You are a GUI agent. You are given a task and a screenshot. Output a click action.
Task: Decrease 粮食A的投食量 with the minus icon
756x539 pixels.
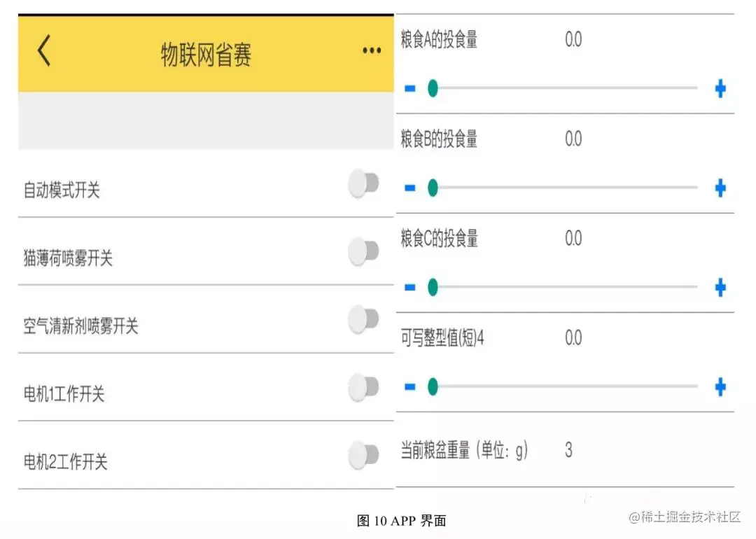[409, 88]
